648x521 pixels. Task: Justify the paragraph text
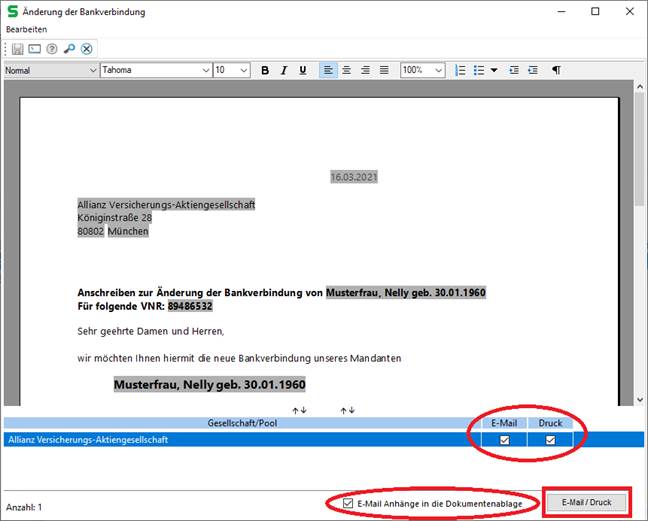click(x=385, y=71)
